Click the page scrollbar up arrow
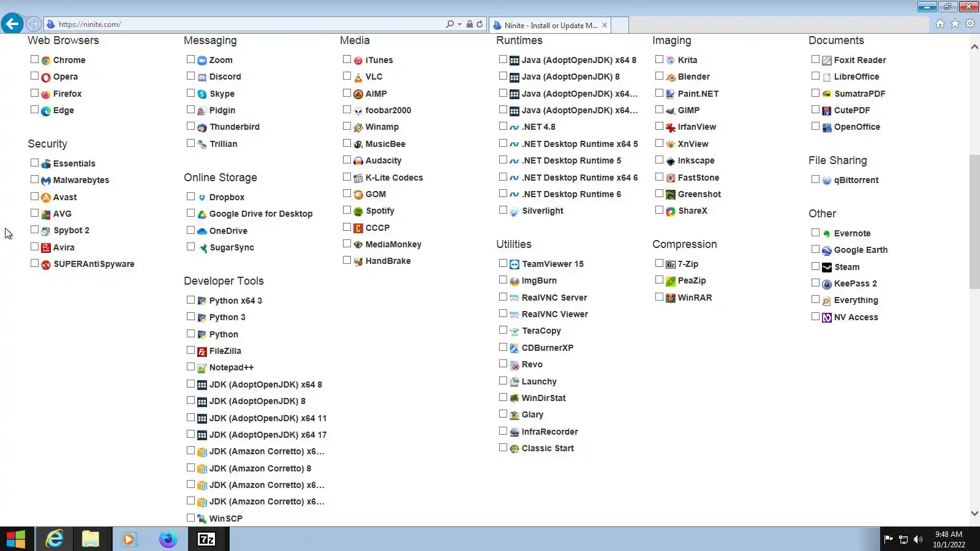 [x=974, y=47]
